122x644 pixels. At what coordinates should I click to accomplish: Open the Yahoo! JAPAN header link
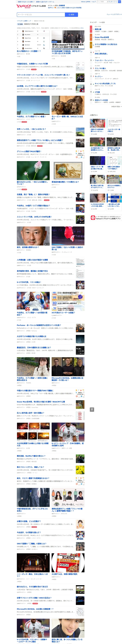coord(86,2)
